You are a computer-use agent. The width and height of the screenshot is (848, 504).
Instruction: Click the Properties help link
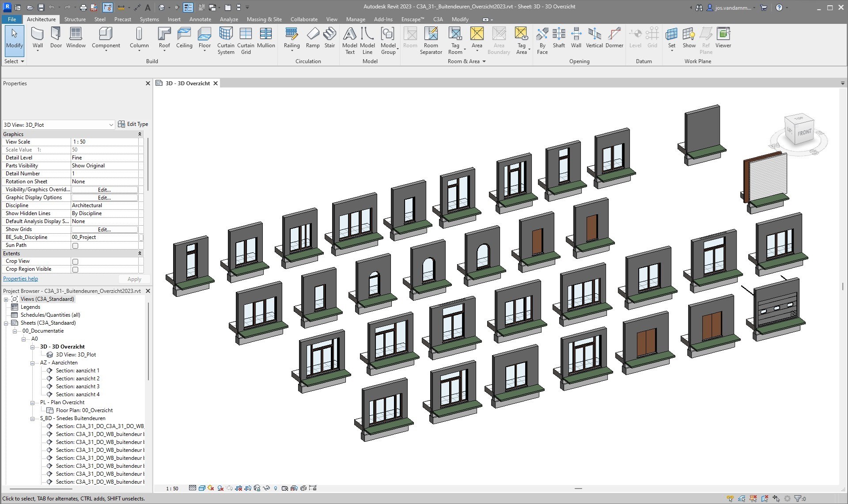pyautogui.click(x=20, y=279)
